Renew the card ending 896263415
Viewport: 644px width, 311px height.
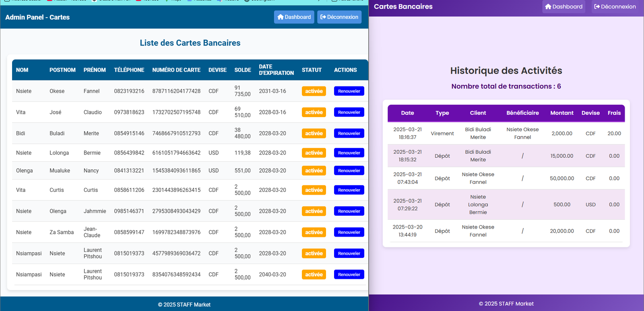(349, 190)
